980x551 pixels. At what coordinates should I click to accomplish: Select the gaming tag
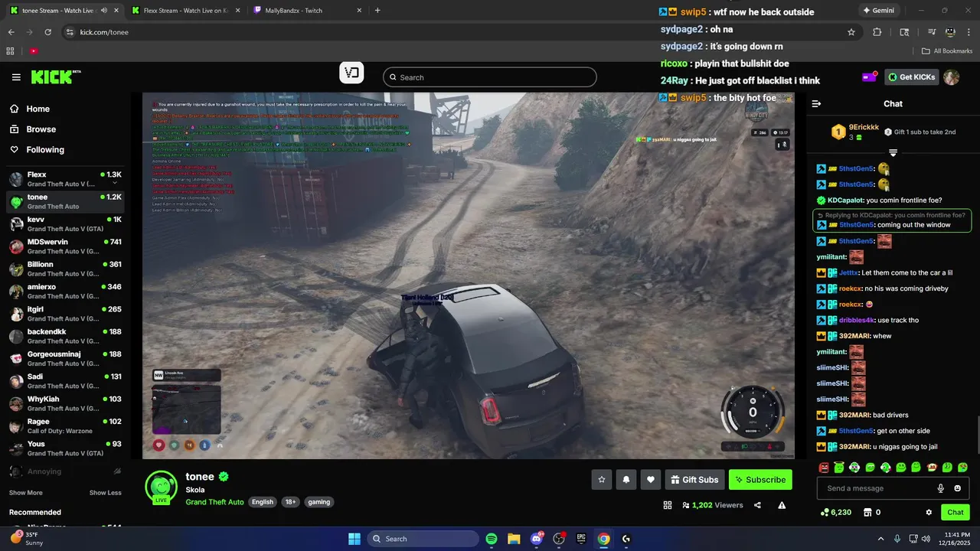318,502
